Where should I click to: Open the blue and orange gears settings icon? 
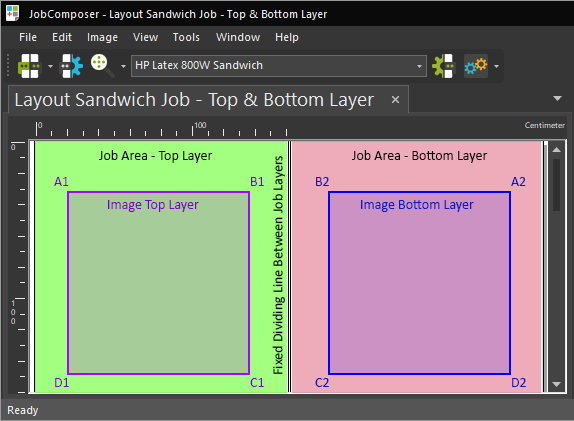[476, 66]
